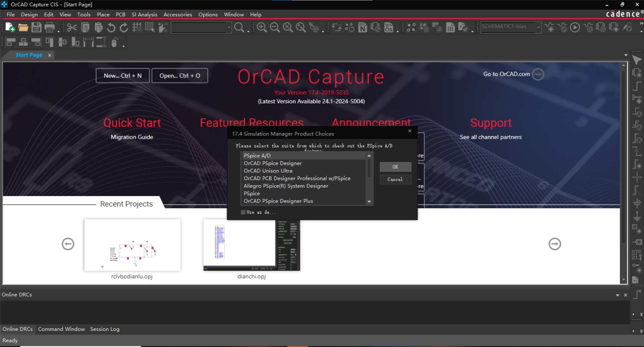
Task: Select OrCAD PSpice Designer in list
Action: 304,163
